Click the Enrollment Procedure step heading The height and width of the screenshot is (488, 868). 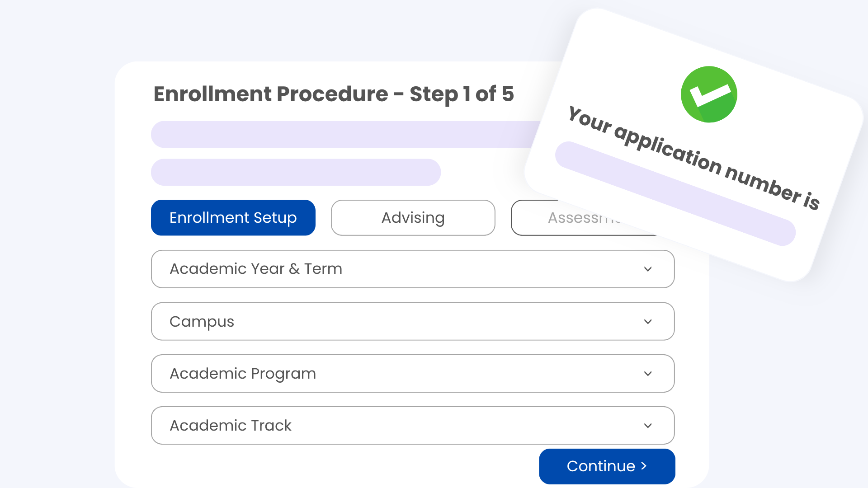(334, 94)
